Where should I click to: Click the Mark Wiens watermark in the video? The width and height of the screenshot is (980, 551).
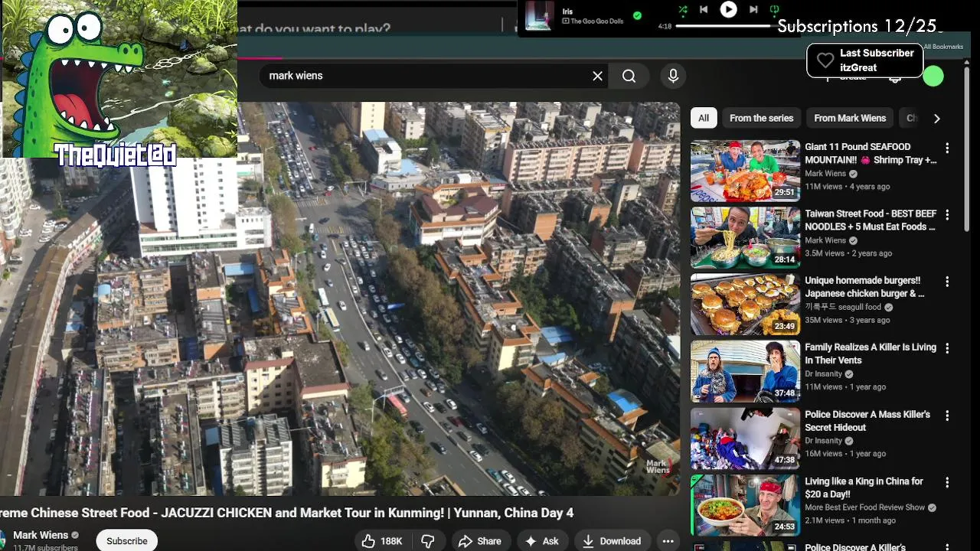point(658,466)
